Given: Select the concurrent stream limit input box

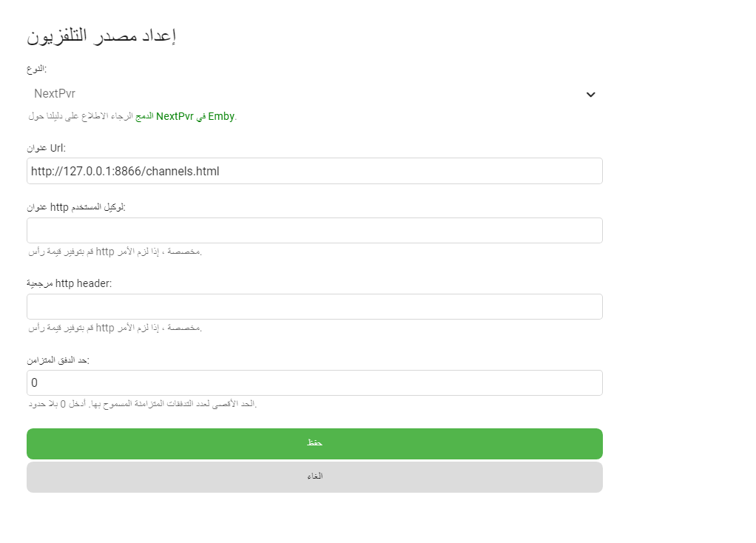Looking at the screenshot, I should tap(314, 383).
